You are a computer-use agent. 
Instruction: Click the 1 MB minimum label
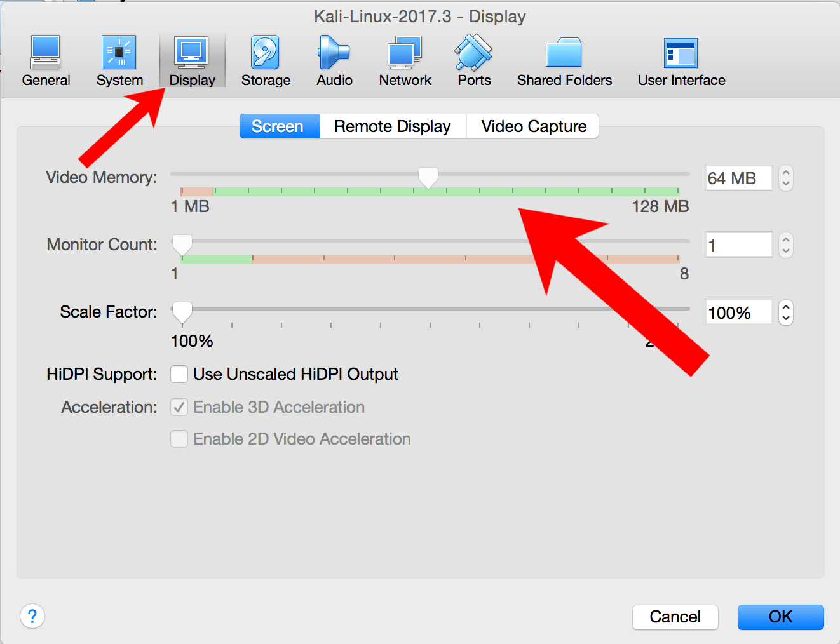pos(190,206)
